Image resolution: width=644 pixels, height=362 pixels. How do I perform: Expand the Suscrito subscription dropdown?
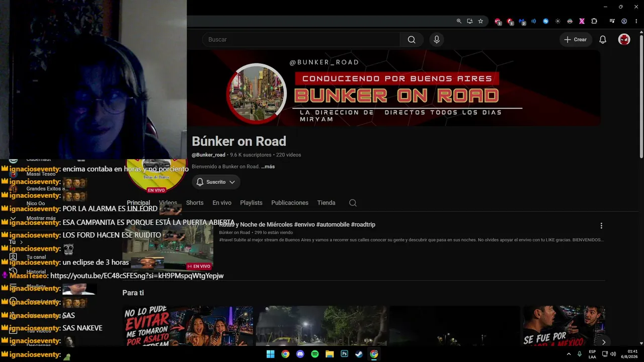(216, 182)
